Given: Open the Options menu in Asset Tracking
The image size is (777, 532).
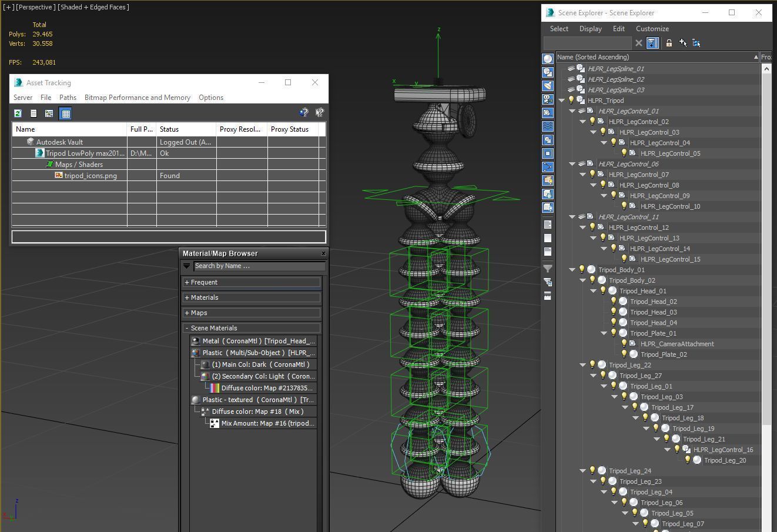Looking at the screenshot, I should [211, 98].
